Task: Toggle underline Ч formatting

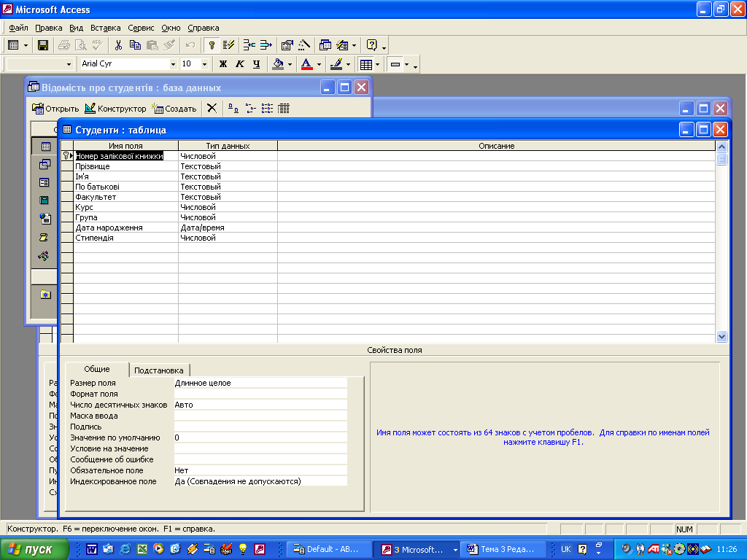Action: [256, 64]
